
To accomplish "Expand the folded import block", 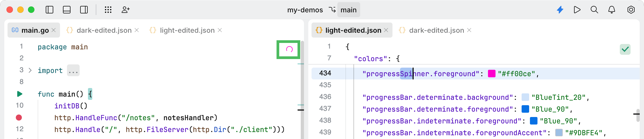I will coord(30,71).
